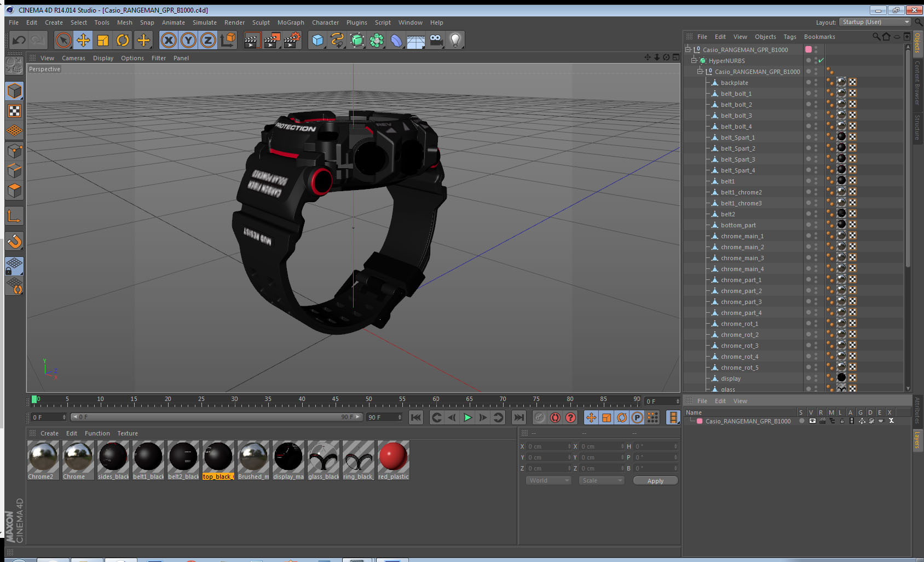The height and width of the screenshot is (562, 924).
Task: Open viewport Cameras menu
Action: (x=73, y=58)
